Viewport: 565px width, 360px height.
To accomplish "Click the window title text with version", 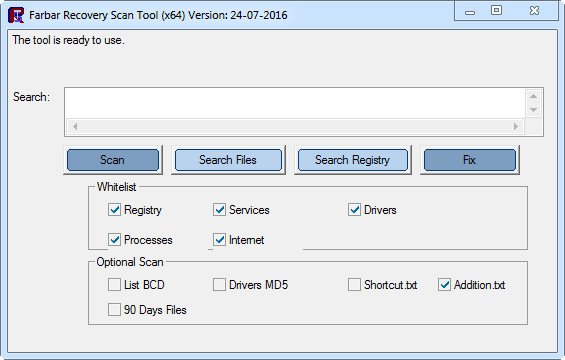I will [158, 15].
